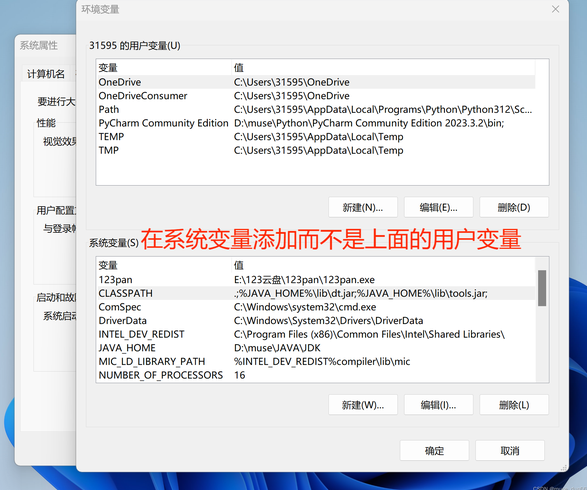Click the PyCharm bin path value
The image size is (587, 490).
(x=369, y=123)
